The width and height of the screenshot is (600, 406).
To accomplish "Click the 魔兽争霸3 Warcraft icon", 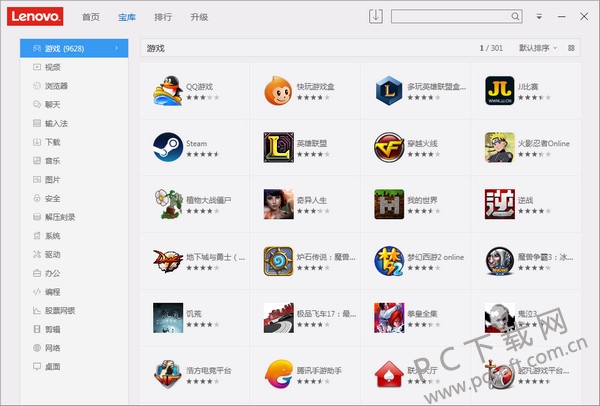I will tap(500, 261).
